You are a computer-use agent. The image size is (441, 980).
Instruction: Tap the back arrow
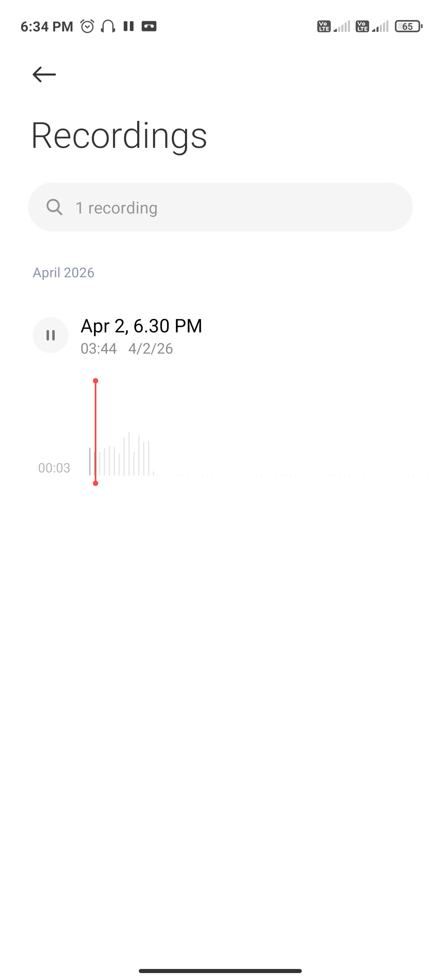(x=44, y=74)
